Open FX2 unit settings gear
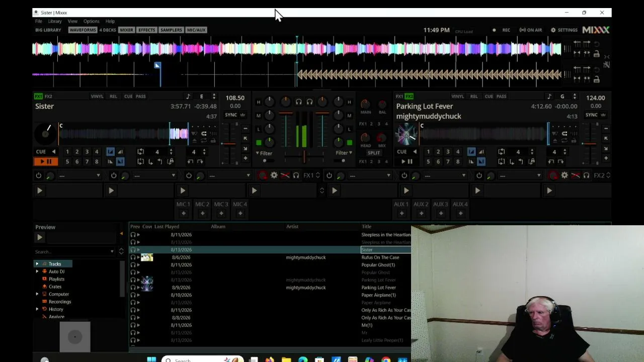The image size is (644, 362). pos(565,175)
